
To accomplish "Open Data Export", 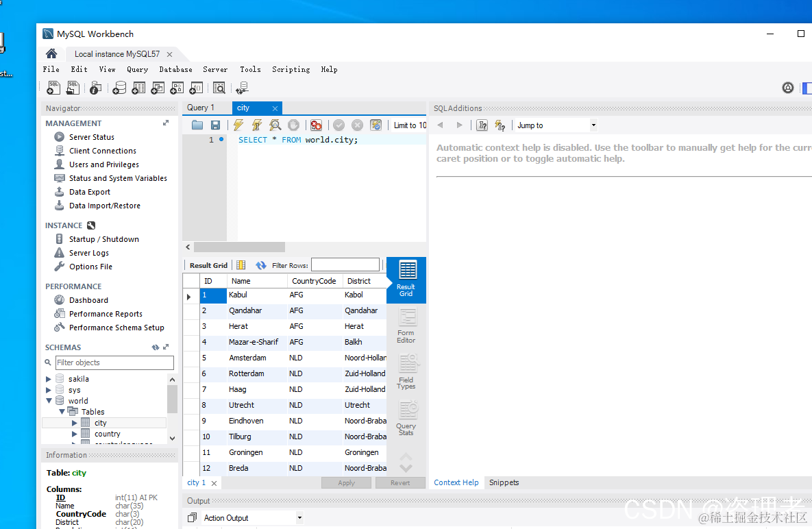I will [x=90, y=192].
